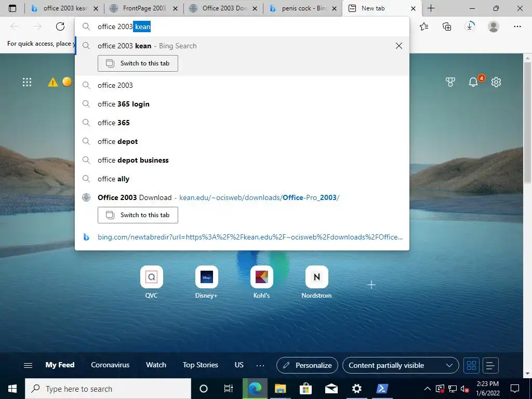Screen dimensions: 532x399
Task: Select the US feed category
Action: click(x=239, y=365)
